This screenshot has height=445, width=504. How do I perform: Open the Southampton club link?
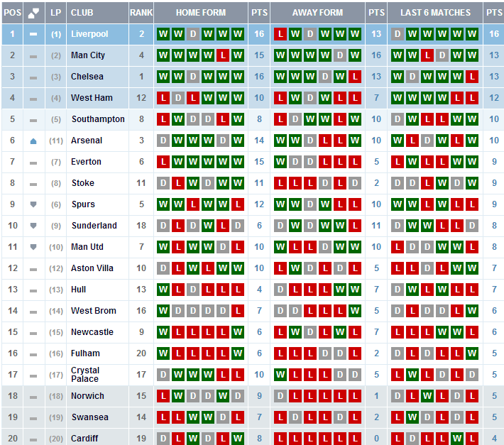98,119
